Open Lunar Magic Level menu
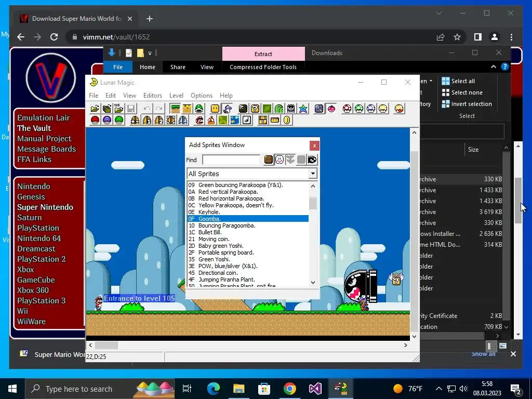Image resolution: width=532 pixels, height=399 pixels. pos(176,96)
